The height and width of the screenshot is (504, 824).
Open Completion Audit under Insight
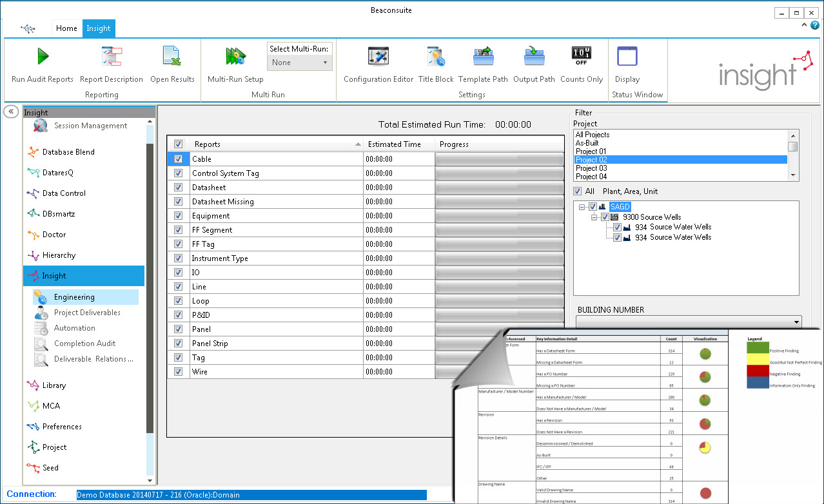point(84,344)
